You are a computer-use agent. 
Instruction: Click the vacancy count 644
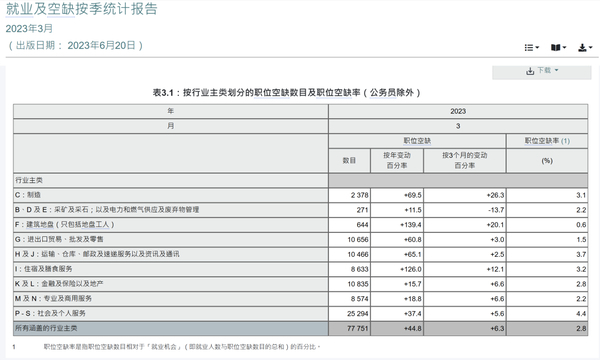coord(362,225)
